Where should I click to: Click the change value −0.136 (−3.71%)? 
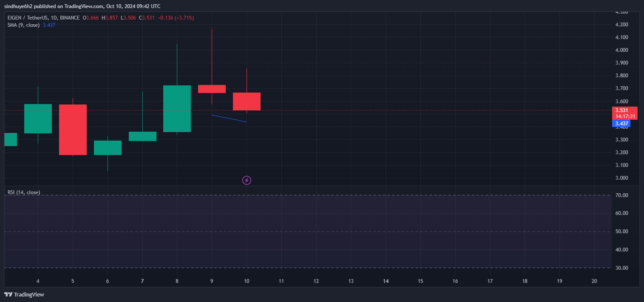[x=176, y=18]
